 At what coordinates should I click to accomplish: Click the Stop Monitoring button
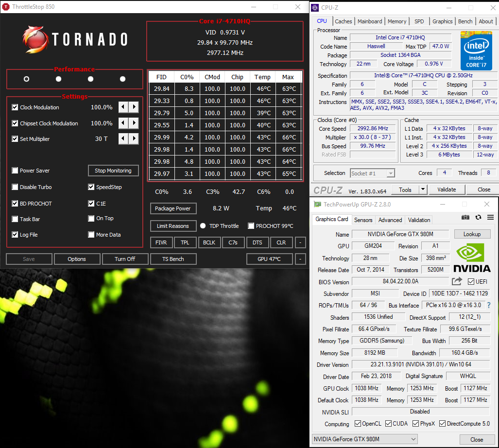point(113,171)
